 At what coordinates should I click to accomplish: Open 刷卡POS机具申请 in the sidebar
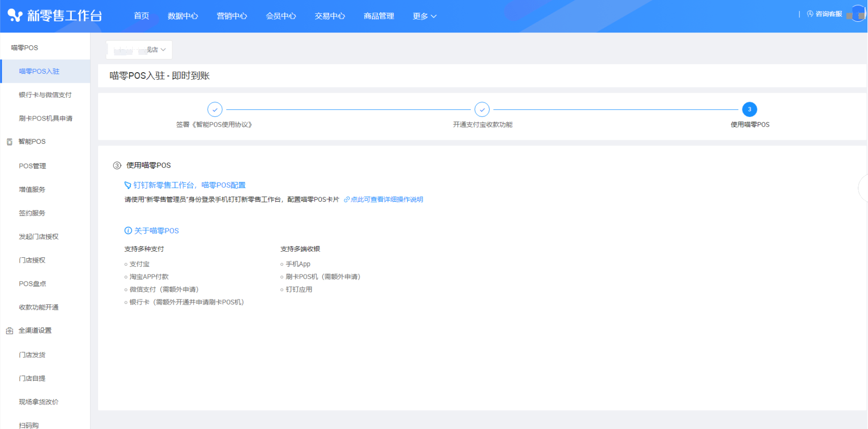click(45, 118)
